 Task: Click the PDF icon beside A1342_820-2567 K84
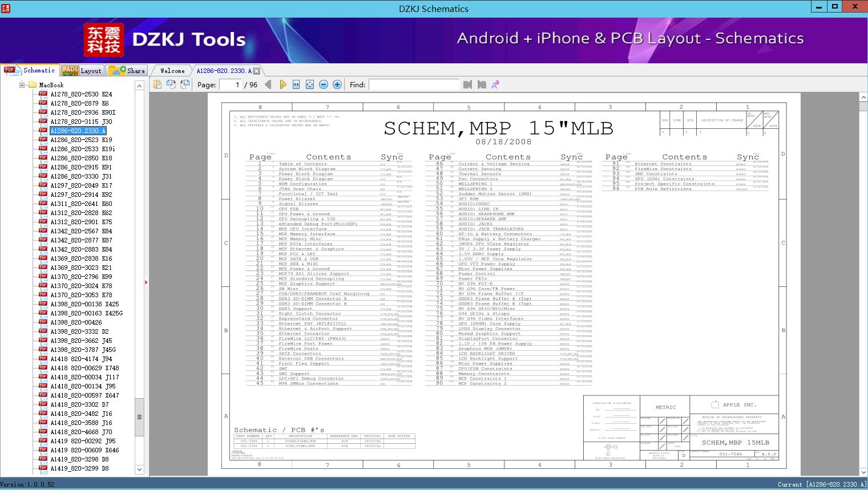click(43, 231)
